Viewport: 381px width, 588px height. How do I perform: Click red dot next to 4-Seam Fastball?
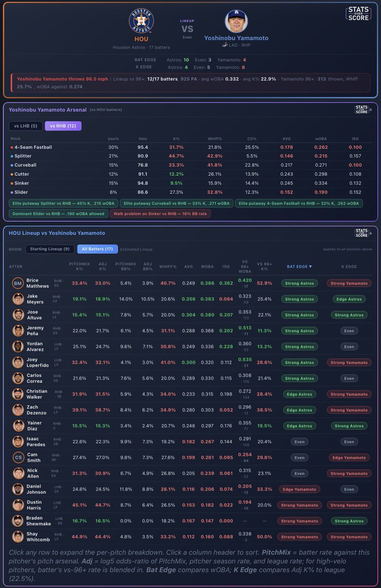click(x=12, y=147)
